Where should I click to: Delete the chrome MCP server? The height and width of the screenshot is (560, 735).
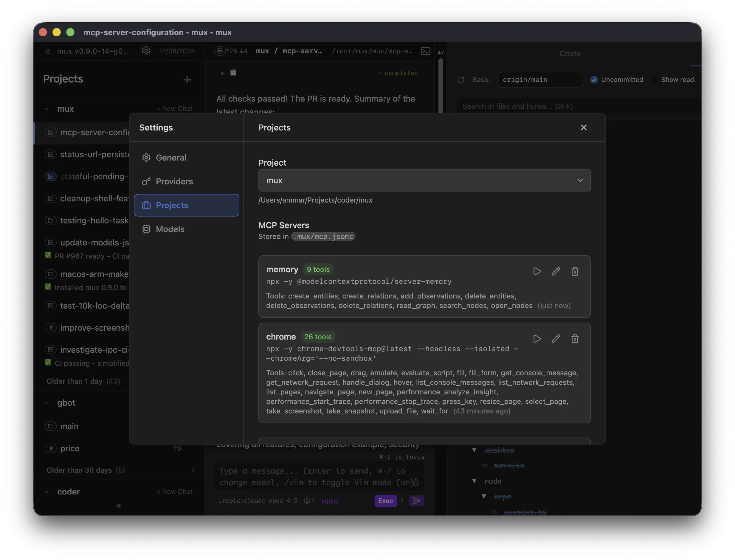575,339
